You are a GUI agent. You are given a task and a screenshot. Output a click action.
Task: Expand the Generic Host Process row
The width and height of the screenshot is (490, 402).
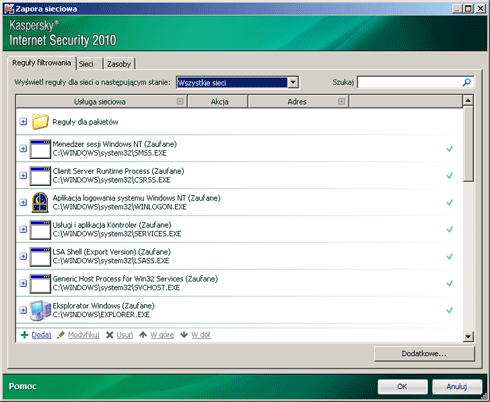point(23,283)
